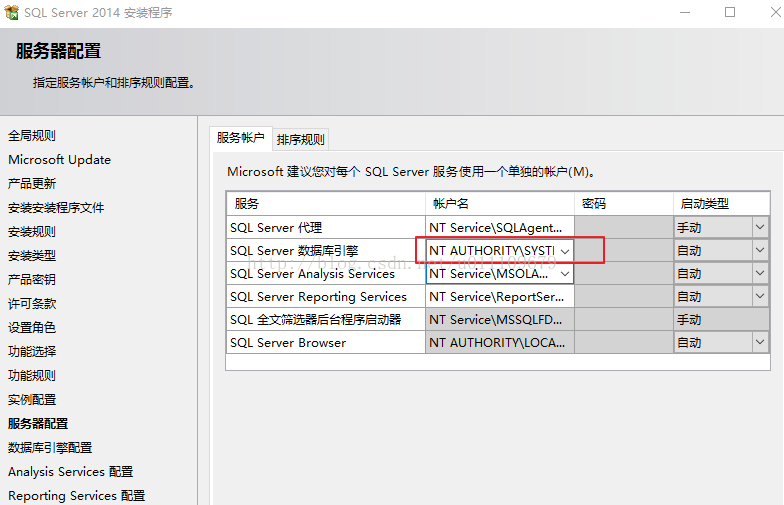Go to 设置角色 step in sidebar

(x=32, y=328)
